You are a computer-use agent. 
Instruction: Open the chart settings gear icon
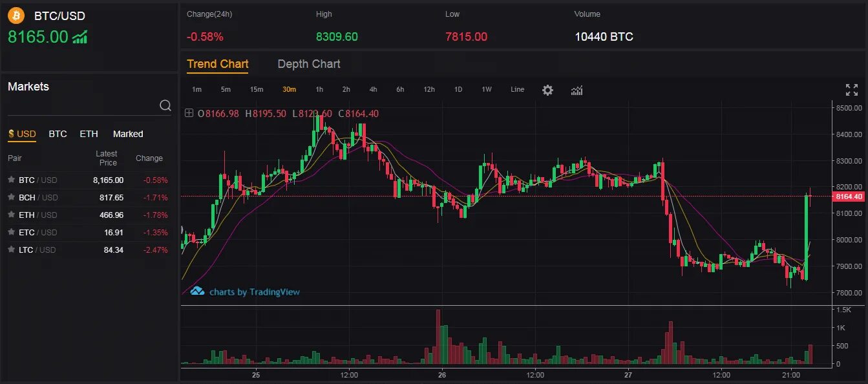pos(547,90)
